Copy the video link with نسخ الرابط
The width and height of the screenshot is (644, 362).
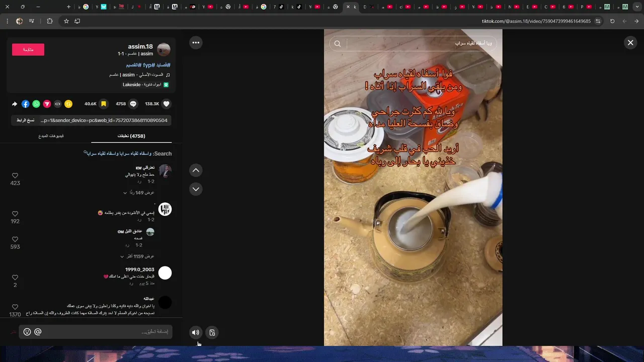tap(25, 120)
